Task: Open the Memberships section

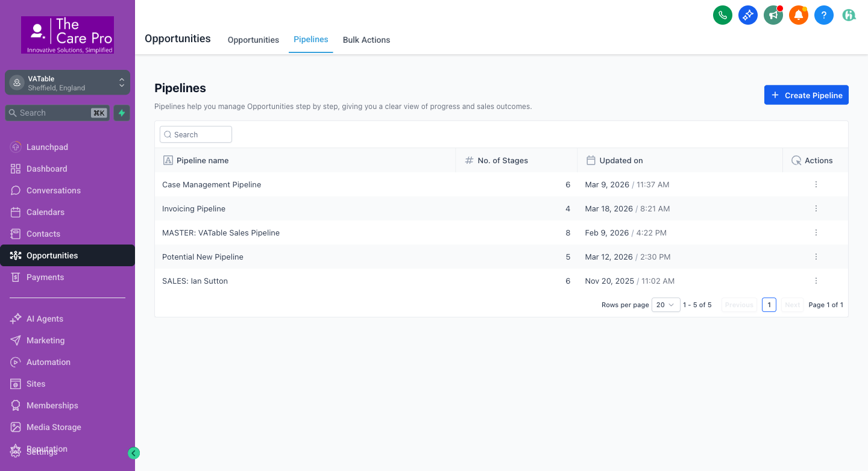Action: 52,405
